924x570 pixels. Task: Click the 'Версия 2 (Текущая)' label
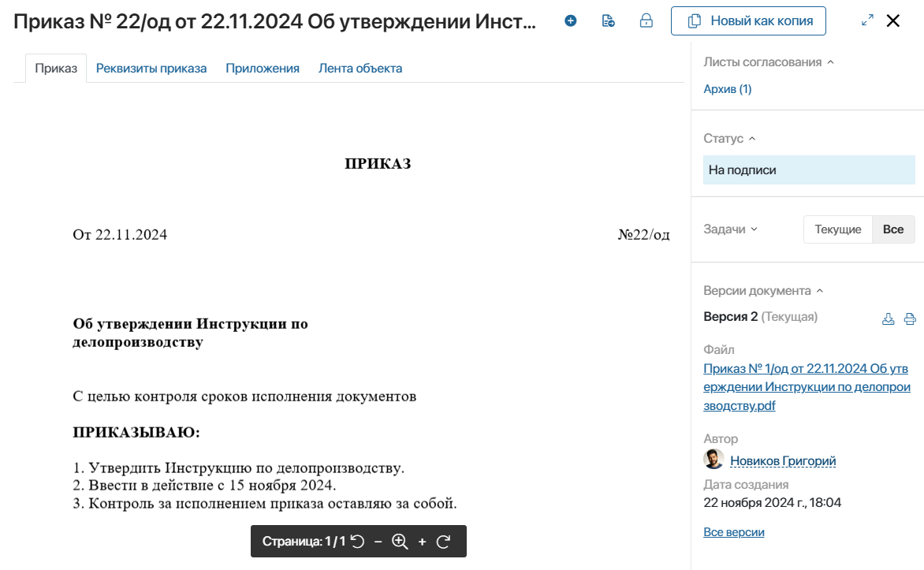click(x=760, y=317)
